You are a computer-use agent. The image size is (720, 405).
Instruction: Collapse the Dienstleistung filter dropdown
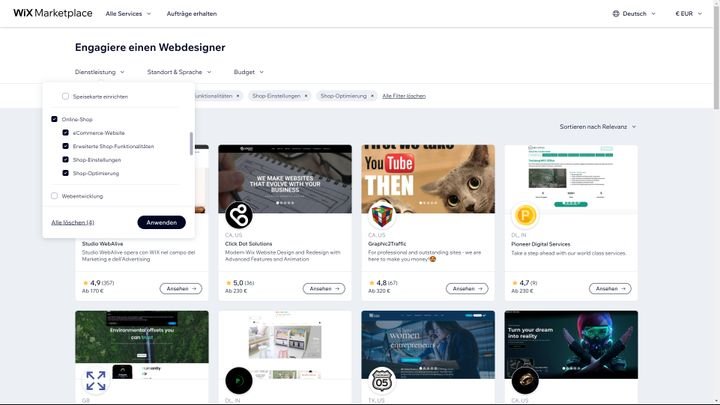[x=100, y=72]
